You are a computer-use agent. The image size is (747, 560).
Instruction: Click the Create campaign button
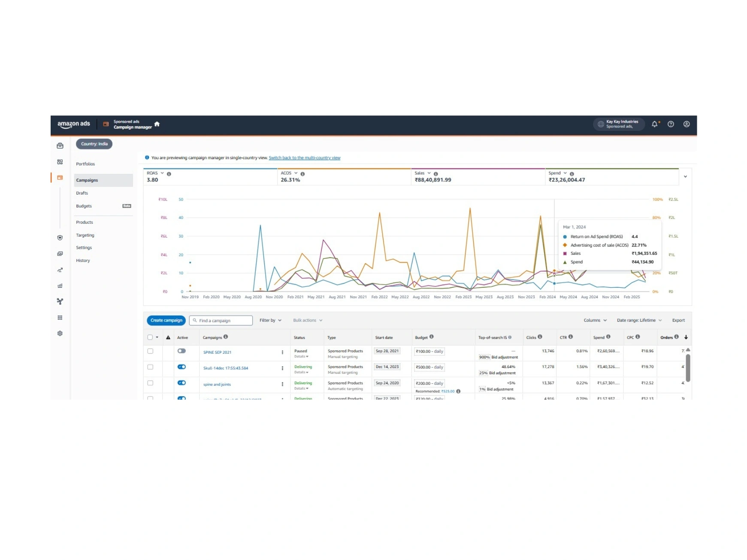point(166,320)
